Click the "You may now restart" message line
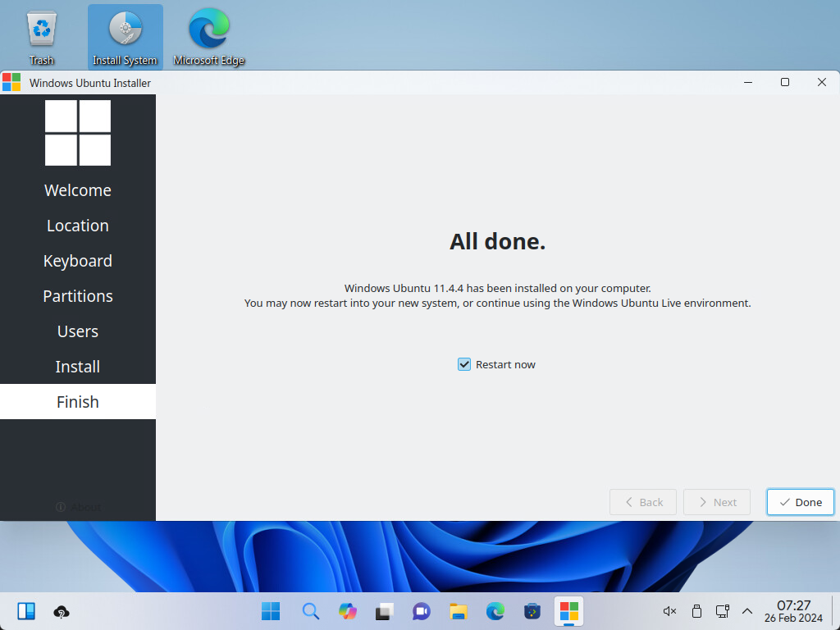 click(498, 304)
